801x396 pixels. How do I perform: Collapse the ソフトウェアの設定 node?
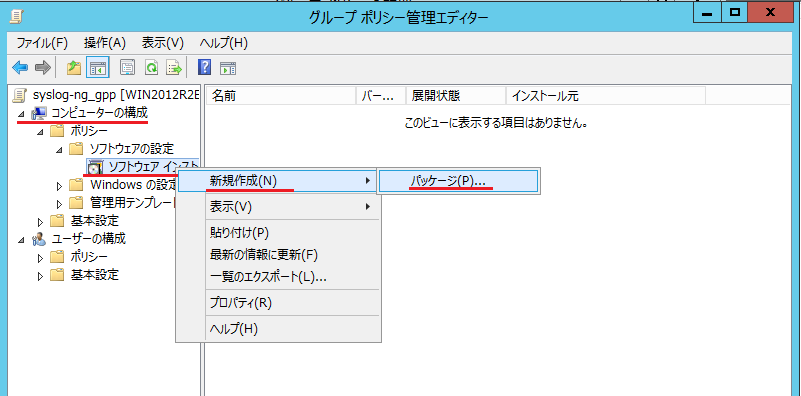(x=59, y=150)
